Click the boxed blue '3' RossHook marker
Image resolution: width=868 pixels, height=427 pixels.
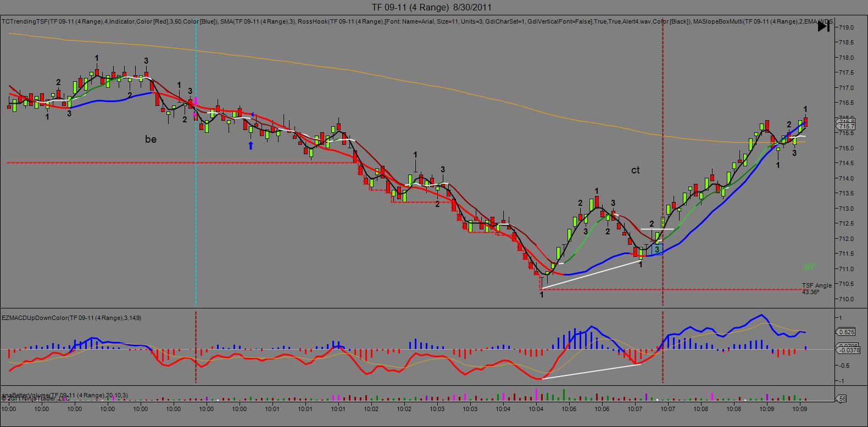tap(656, 249)
